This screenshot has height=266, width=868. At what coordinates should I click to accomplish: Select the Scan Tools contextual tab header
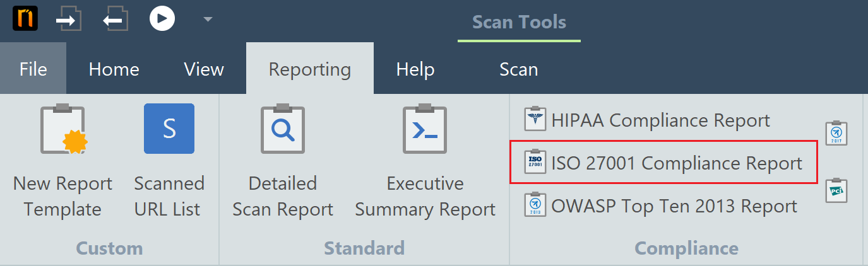519,22
